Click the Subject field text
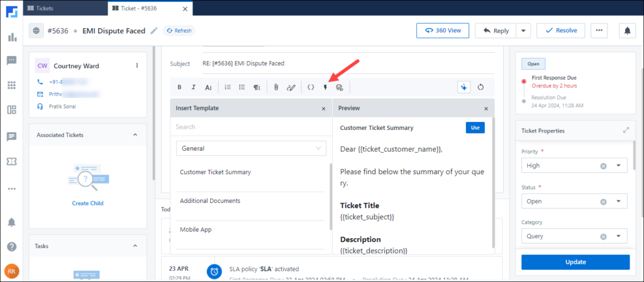644x282 pixels. pos(243,63)
